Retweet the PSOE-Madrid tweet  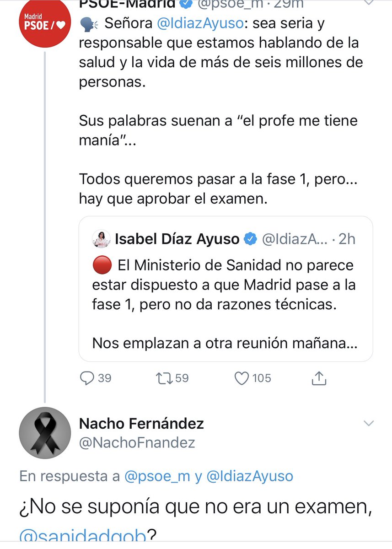[x=162, y=378]
